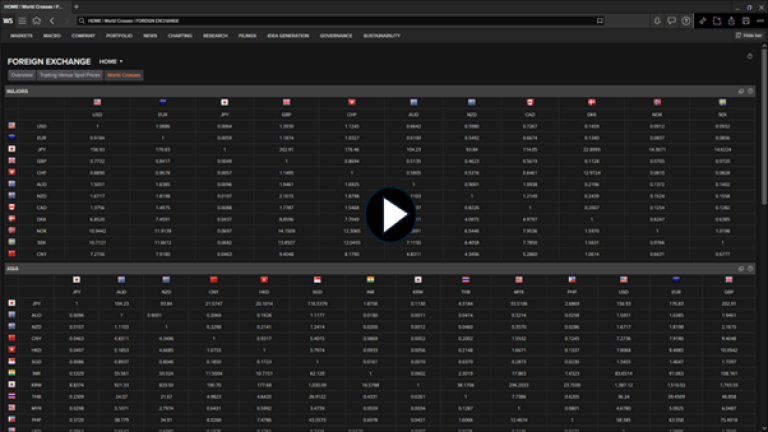Toggle Hide bar at the top right
The width and height of the screenshot is (768, 432).
[x=748, y=35]
